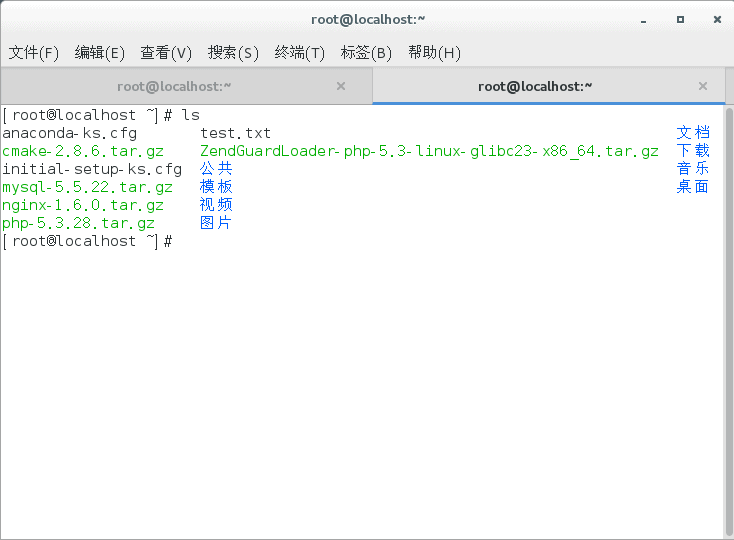The width and height of the screenshot is (734, 540).
Task: Minimize the terminal window
Action: [x=644, y=20]
